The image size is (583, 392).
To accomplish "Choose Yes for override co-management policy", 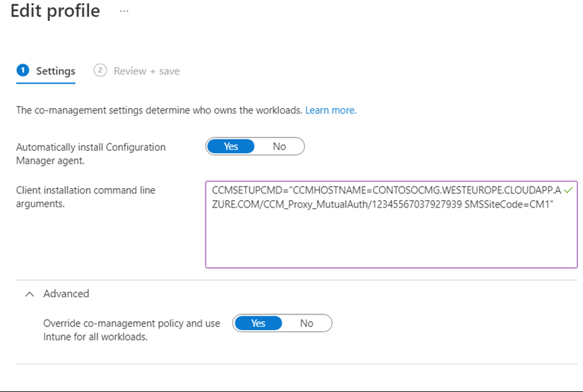I will [x=258, y=323].
